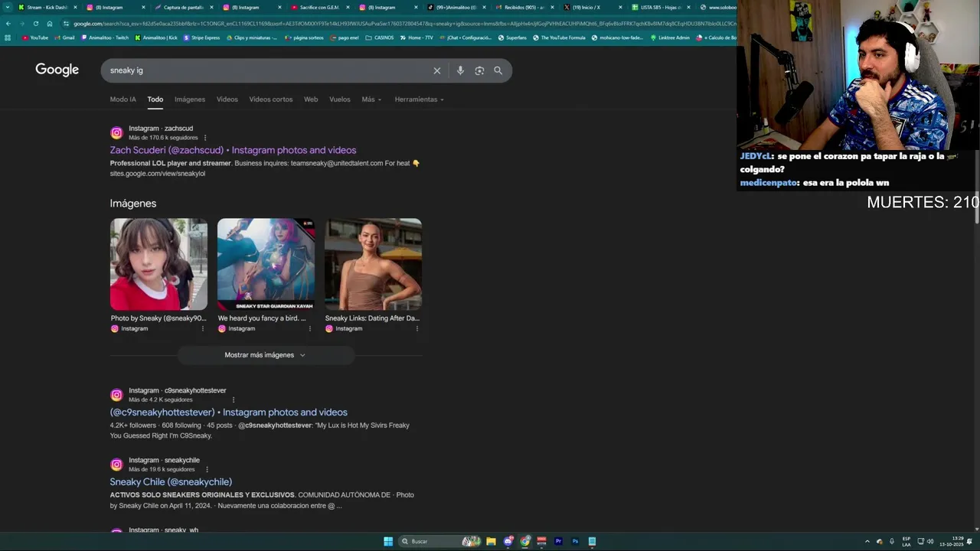Show hidden system tray icons
This screenshot has width=980, height=551.
point(867,541)
